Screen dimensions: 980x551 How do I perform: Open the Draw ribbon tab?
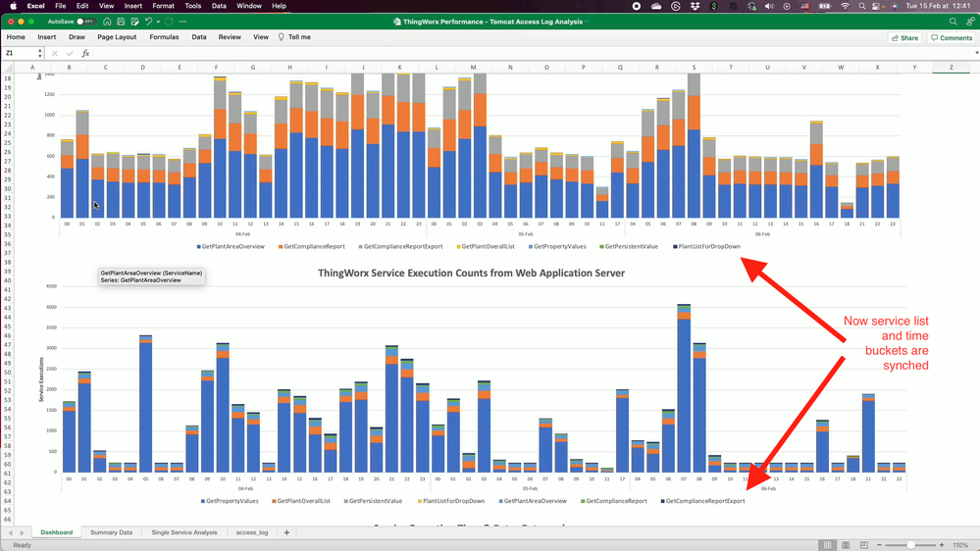tap(77, 37)
